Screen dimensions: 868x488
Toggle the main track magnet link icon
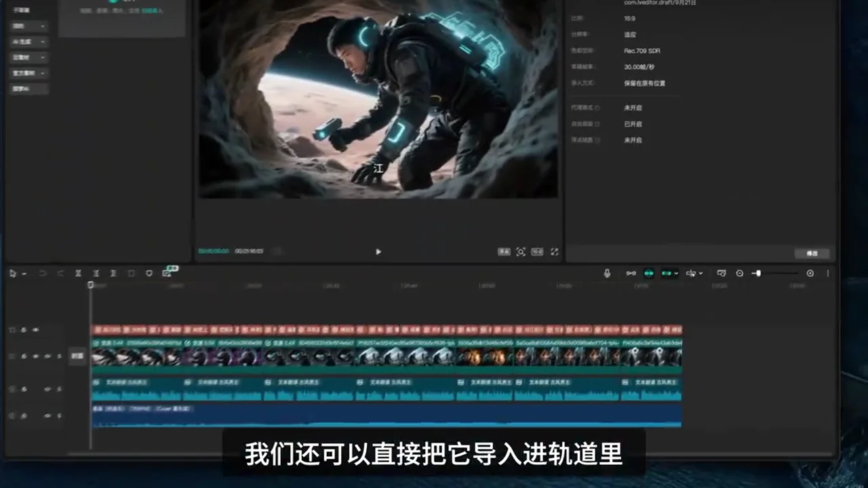631,273
